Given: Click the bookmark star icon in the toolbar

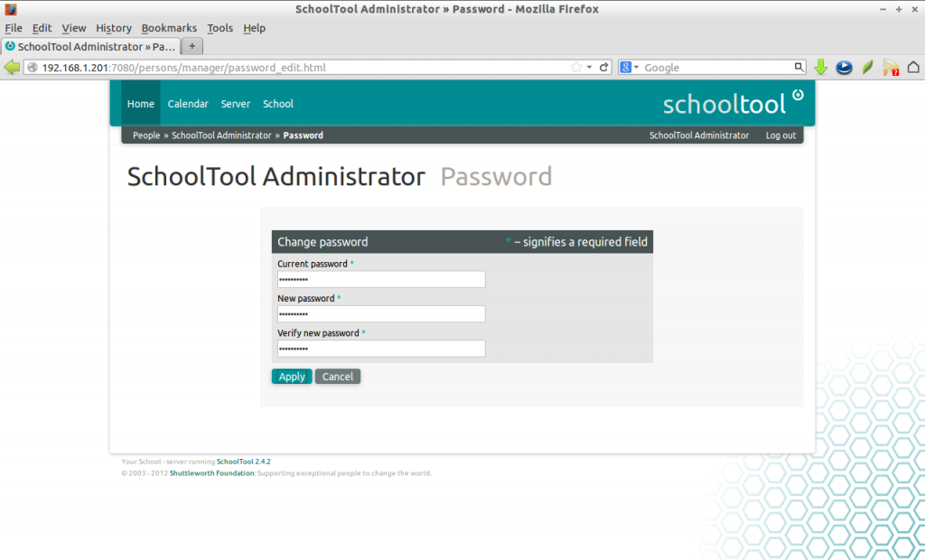Looking at the screenshot, I should [x=576, y=66].
